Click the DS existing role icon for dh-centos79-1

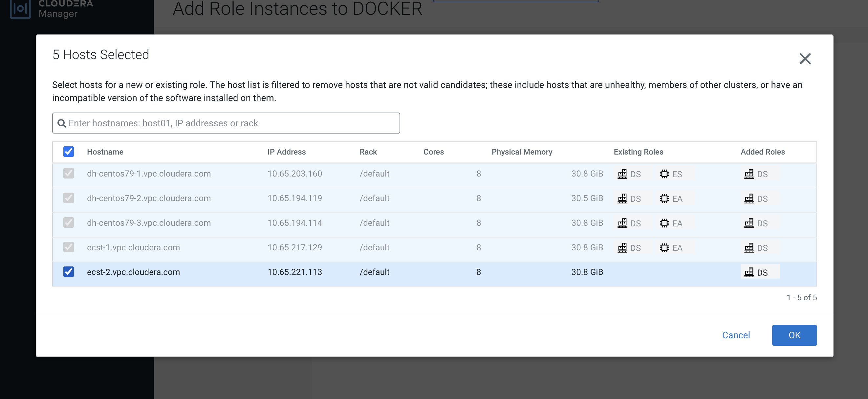pyautogui.click(x=622, y=174)
